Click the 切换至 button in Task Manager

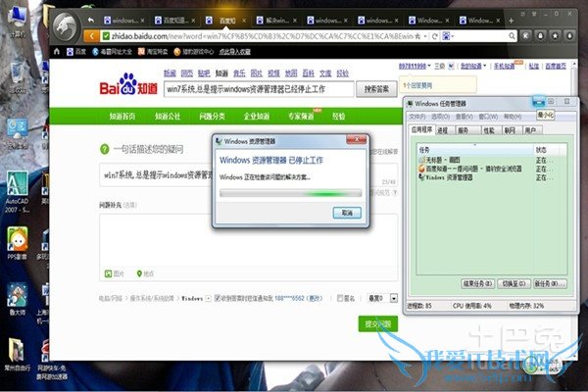click(514, 284)
